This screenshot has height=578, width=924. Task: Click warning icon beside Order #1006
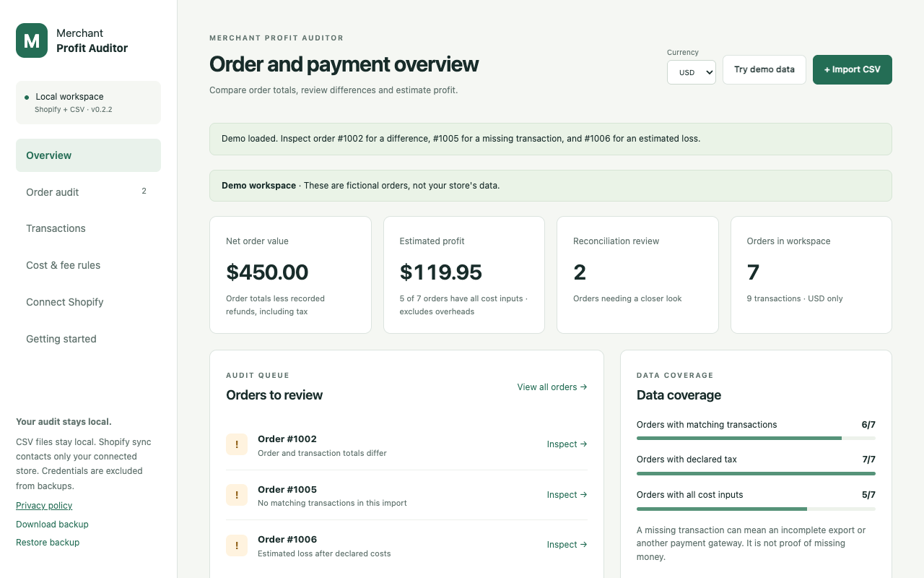(x=237, y=545)
